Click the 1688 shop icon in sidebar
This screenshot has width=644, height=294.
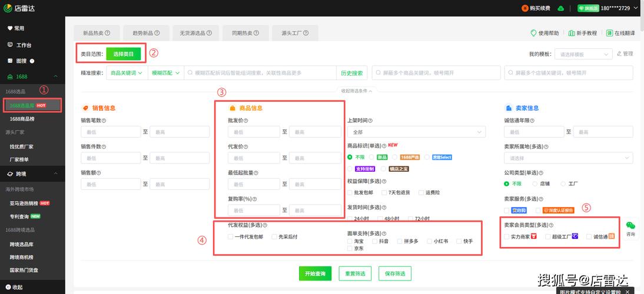[10, 76]
